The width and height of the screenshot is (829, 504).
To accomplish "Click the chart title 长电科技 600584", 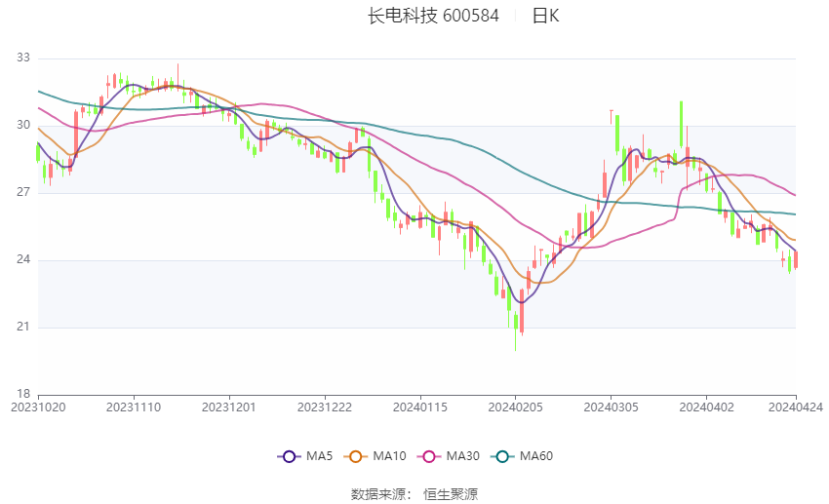I will coord(433,16).
